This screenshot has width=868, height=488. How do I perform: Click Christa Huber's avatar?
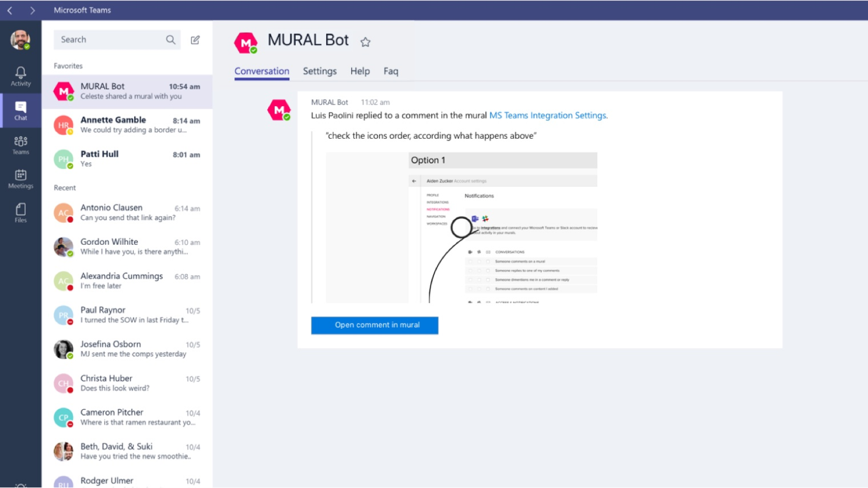pos(64,383)
